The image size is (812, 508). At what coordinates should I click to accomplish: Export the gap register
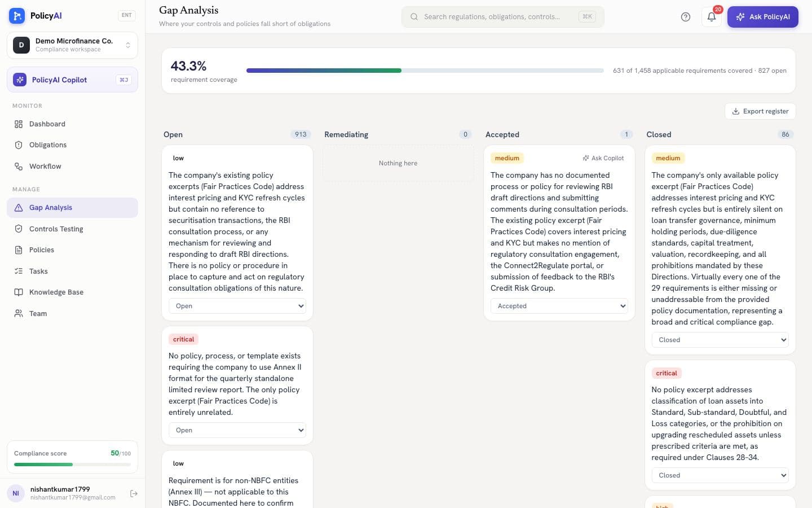click(760, 111)
